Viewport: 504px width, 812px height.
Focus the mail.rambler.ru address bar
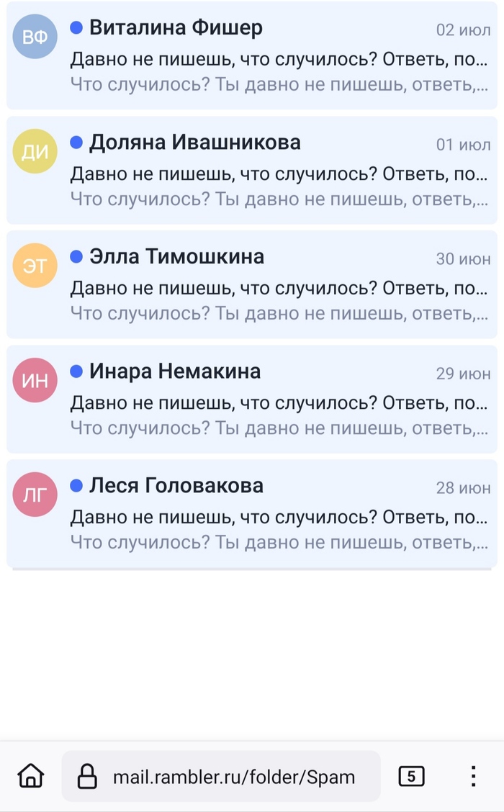click(x=221, y=776)
